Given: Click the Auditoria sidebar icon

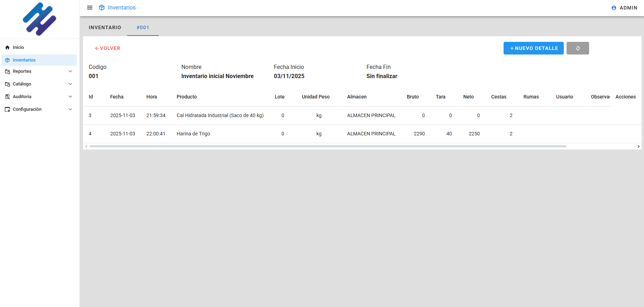Looking at the screenshot, I should pyautogui.click(x=7, y=97).
